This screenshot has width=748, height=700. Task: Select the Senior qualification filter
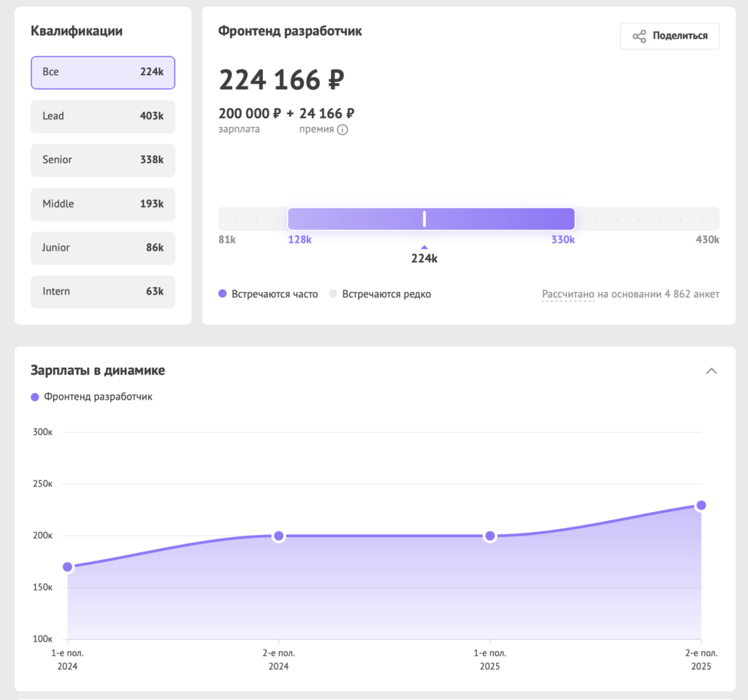click(x=103, y=160)
